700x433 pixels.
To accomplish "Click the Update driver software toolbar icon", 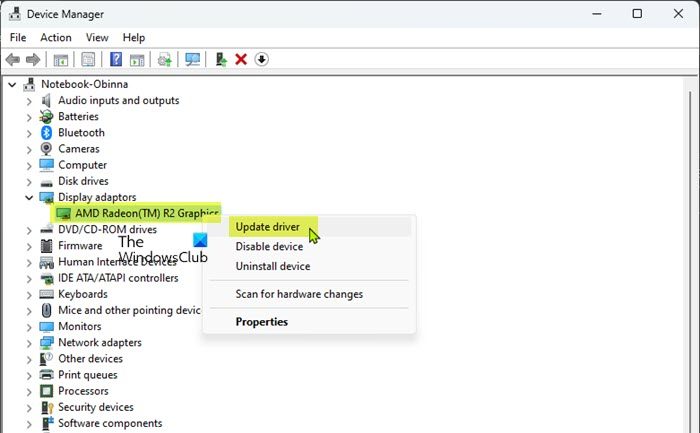I will pos(165,60).
